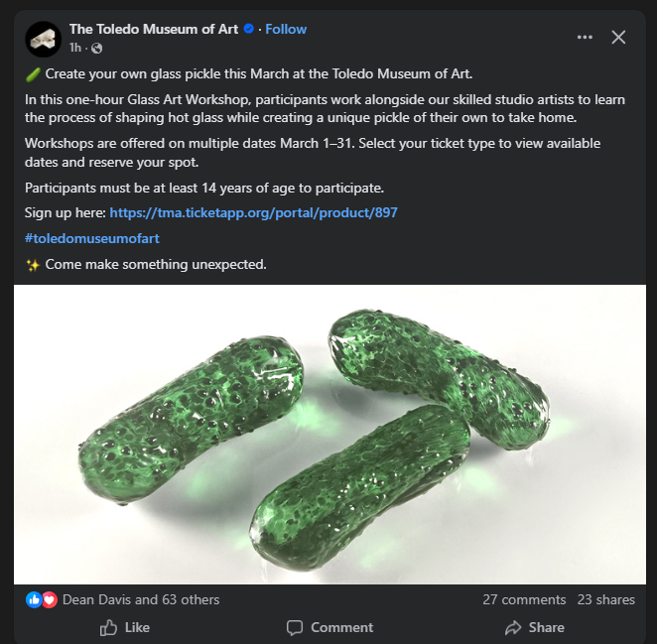Share the post

click(x=534, y=627)
